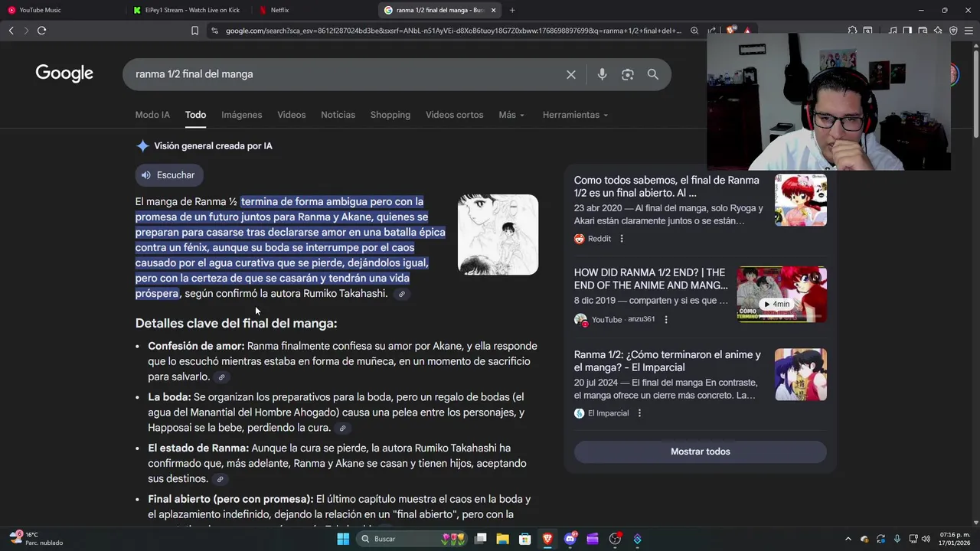Play the 4min YouTube video thumbnail
Image resolution: width=980 pixels, height=551 pixels.
pyautogui.click(x=782, y=295)
